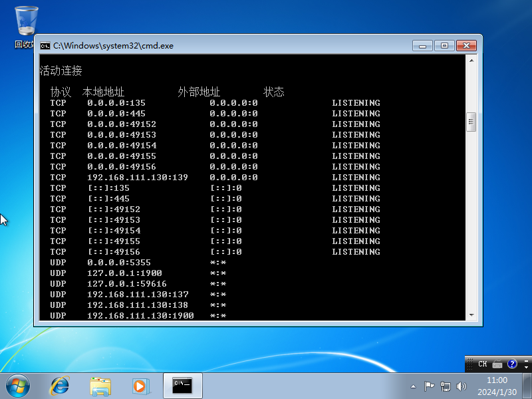Click the cmd.exe title bar icon
The width and height of the screenshot is (532, 399).
45,46
